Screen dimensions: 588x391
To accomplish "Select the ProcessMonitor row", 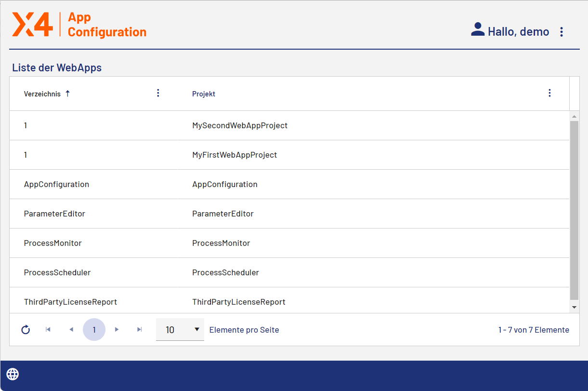I will [x=221, y=243].
